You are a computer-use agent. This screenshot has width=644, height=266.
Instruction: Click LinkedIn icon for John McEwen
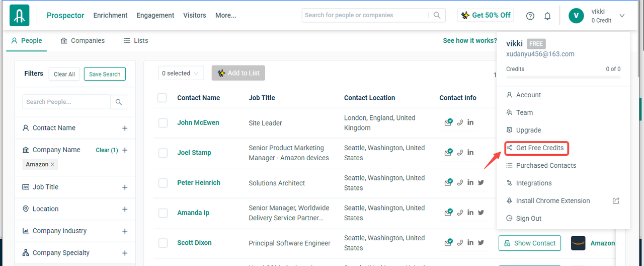[470, 122]
